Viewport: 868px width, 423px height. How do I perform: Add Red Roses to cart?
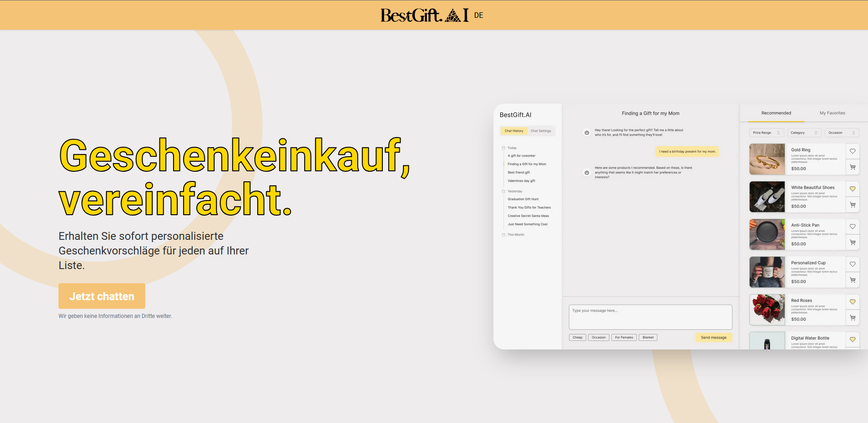pyautogui.click(x=852, y=318)
